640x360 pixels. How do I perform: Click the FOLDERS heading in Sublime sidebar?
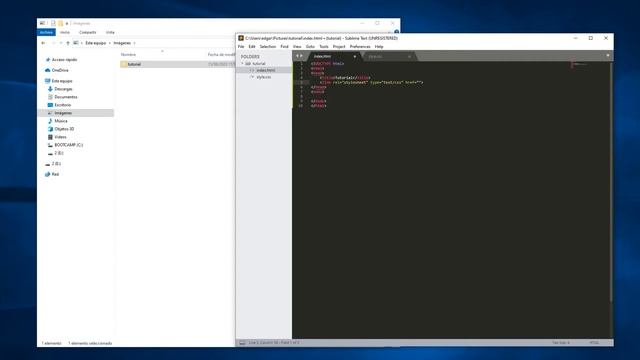click(x=250, y=57)
